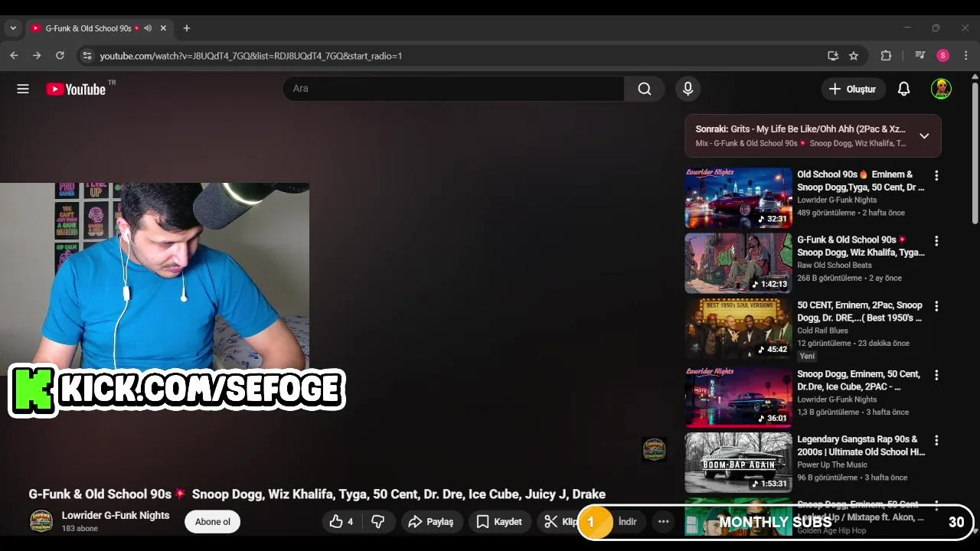Open 'Legendary Gangsta Rap 90s & 2000s' title

(861, 445)
